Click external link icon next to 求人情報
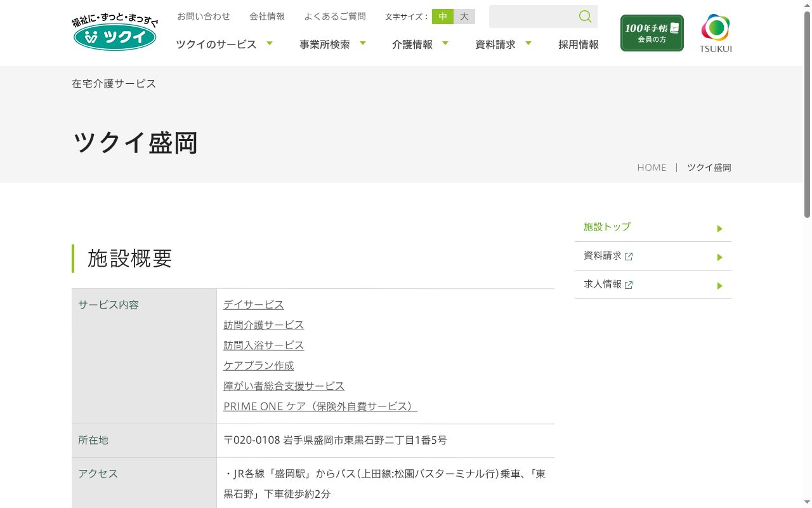Viewport: 812px width, 508px height. (x=629, y=285)
